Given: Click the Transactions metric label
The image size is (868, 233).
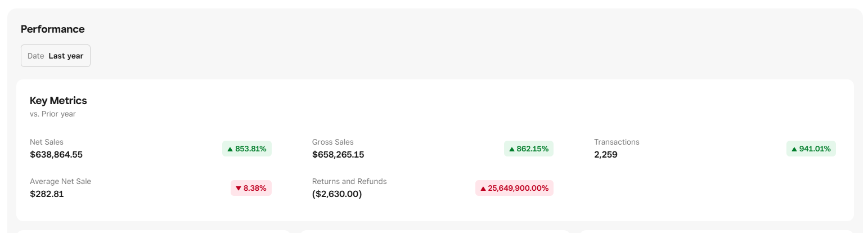Looking at the screenshot, I should 617,142.
